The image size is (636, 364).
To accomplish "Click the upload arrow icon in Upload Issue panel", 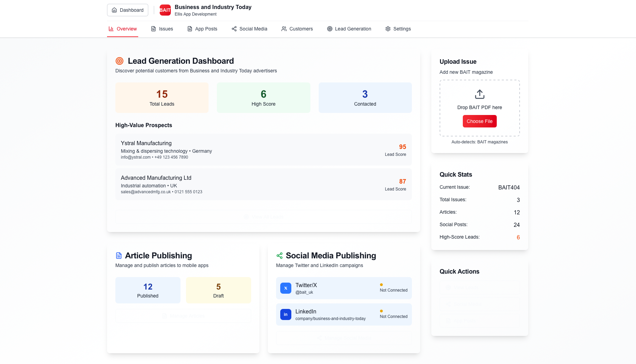I will pyautogui.click(x=479, y=94).
